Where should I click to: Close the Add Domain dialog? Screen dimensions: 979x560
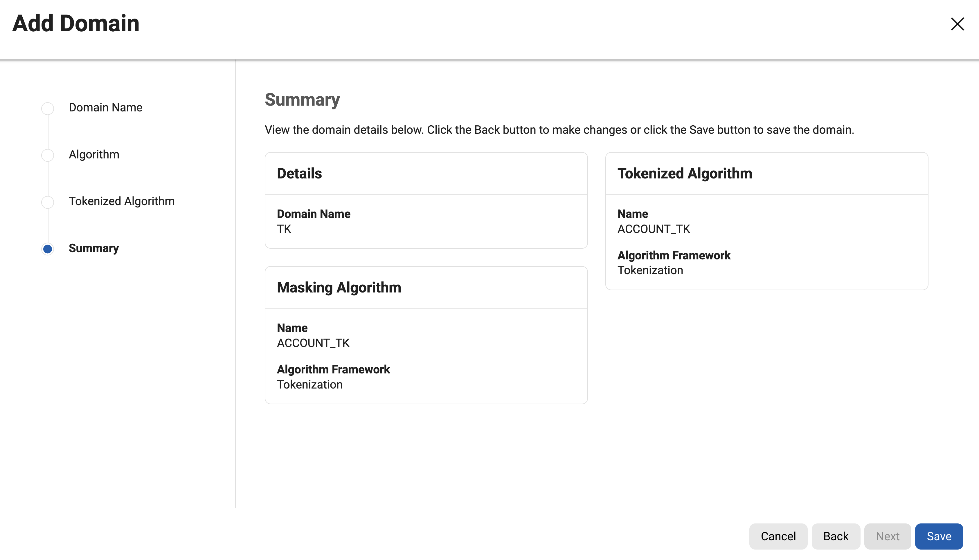[x=957, y=24]
